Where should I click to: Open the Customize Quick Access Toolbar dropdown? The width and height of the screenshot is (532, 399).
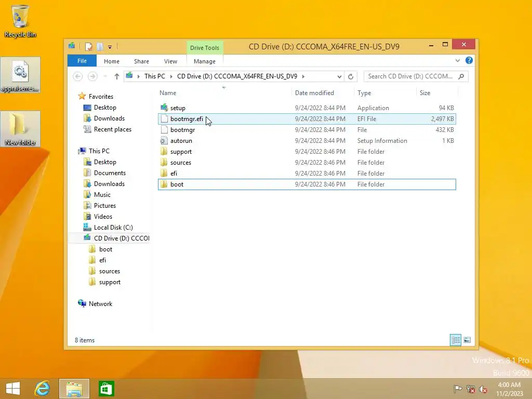[x=110, y=47]
